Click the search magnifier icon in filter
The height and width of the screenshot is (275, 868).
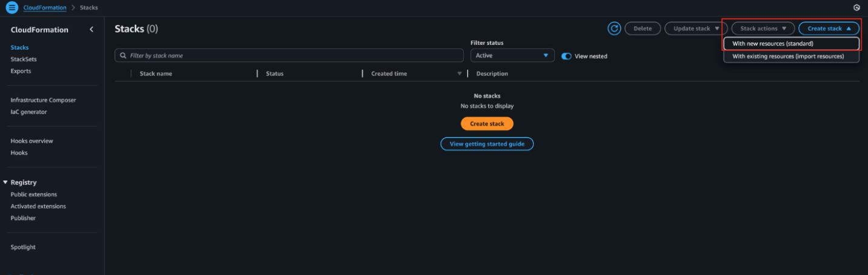tap(123, 56)
